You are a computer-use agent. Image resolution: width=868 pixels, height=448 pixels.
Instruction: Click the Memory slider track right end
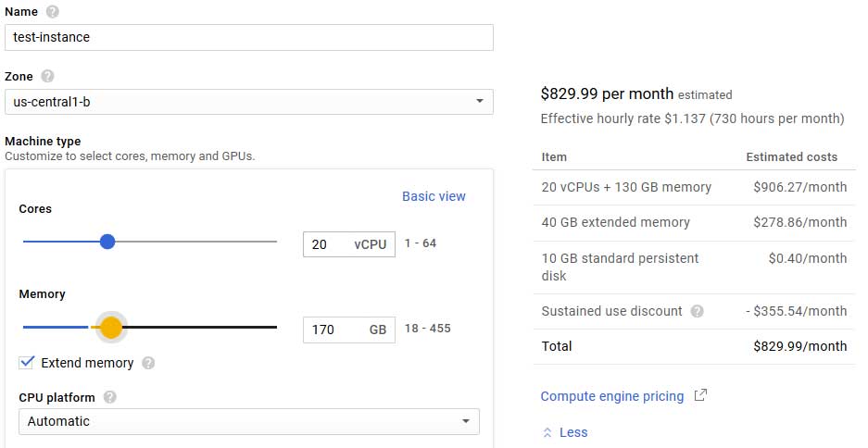[272, 327]
